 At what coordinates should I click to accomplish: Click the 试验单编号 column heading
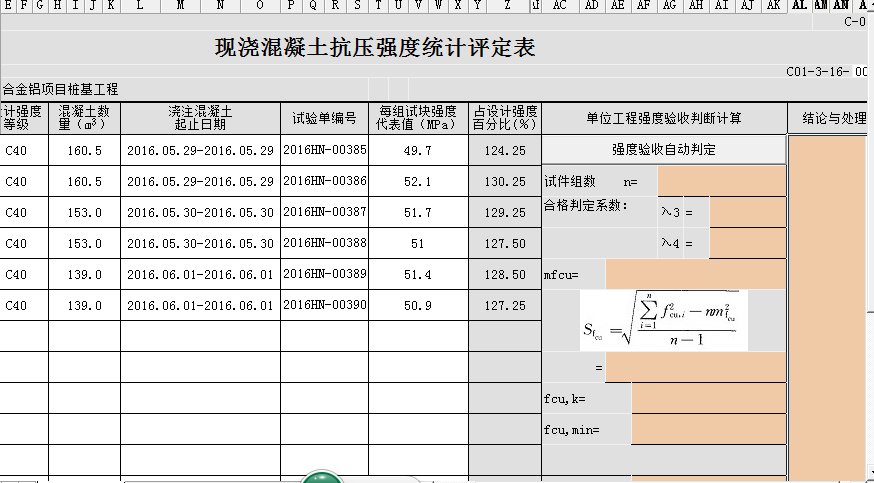point(324,118)
